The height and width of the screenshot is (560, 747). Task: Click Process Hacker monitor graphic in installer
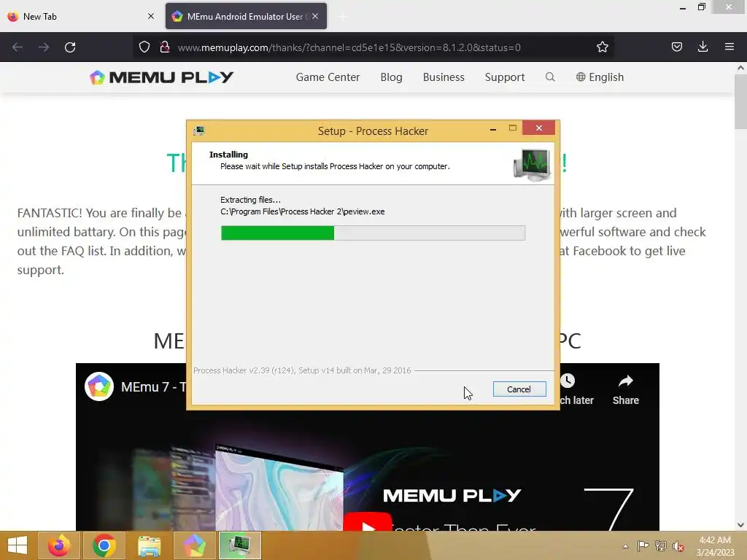click(532, 164)
